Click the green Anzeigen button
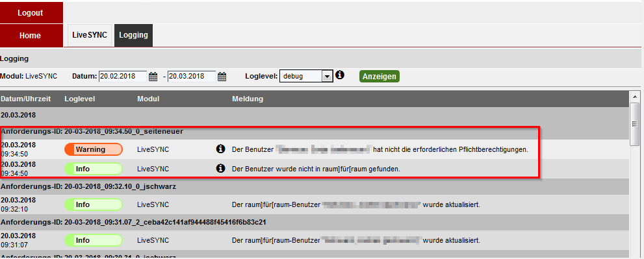The image size is (644, 259). 380,77
